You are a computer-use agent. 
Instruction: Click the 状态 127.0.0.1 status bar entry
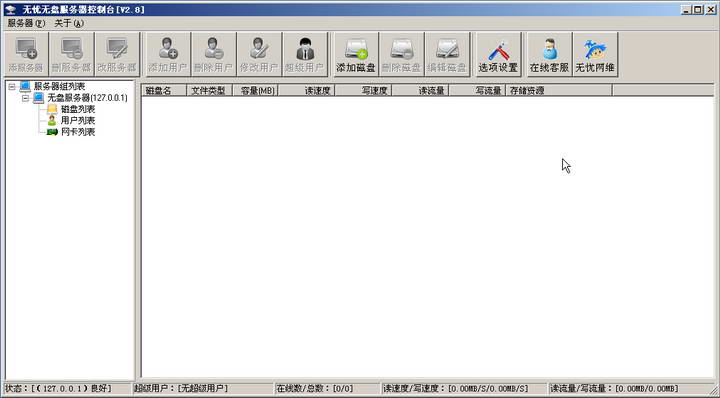coord(67,389)
